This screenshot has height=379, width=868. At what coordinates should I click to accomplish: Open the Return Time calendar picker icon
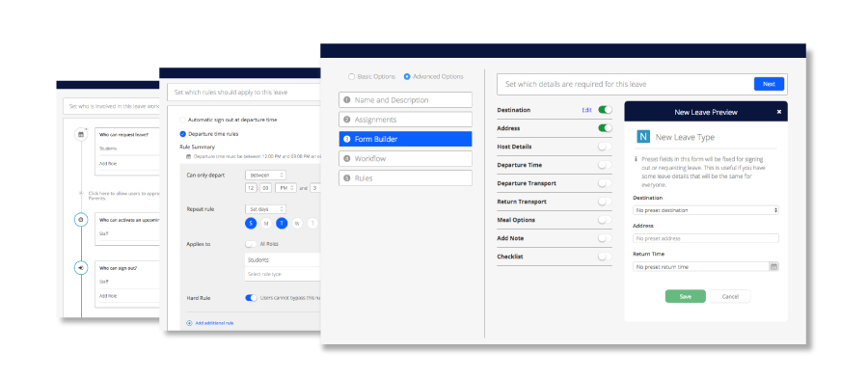coord(773,267)
